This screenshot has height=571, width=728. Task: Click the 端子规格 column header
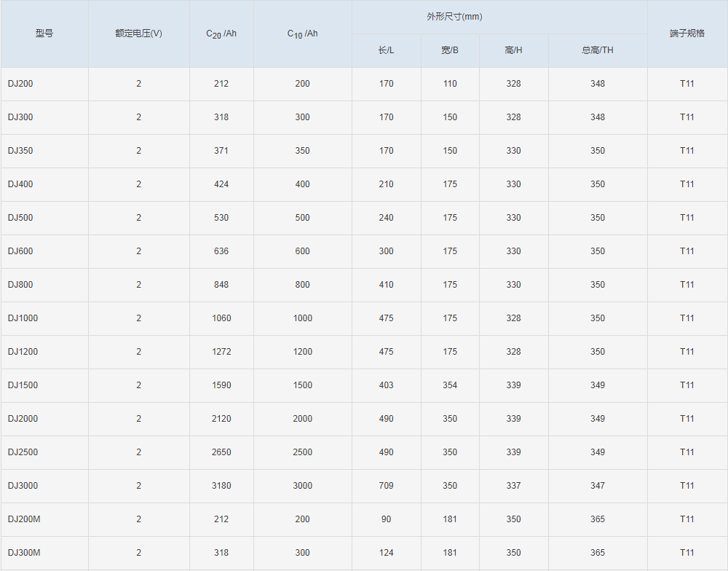[x=687, y=34]
